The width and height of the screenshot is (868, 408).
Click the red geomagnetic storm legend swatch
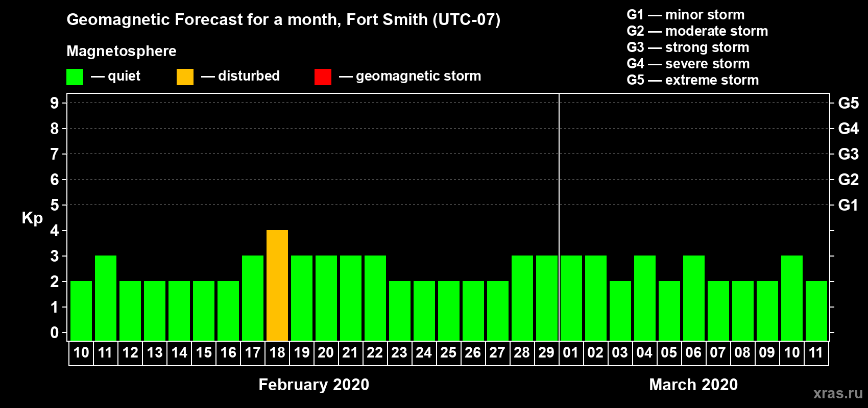click(x=323, y=77)
